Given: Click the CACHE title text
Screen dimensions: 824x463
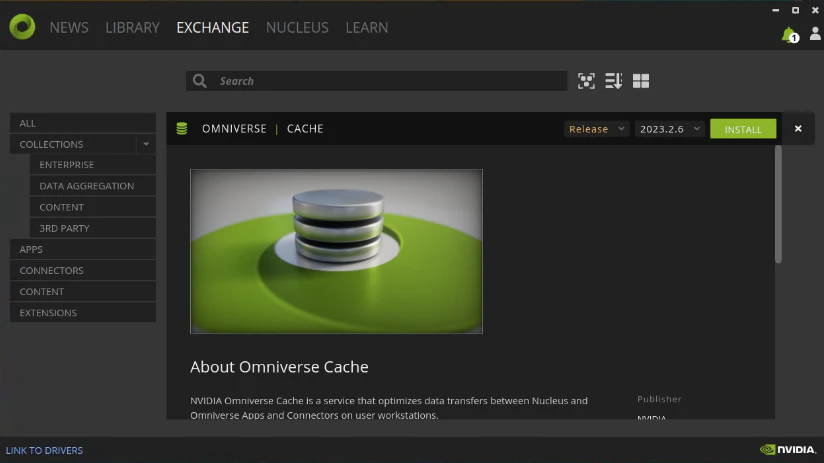Looking at the screenshot, I should [305, 129].
